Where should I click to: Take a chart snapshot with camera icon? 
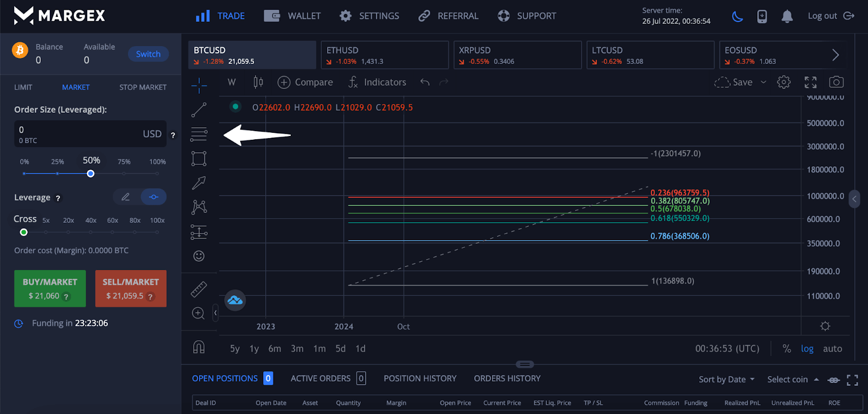836,82
